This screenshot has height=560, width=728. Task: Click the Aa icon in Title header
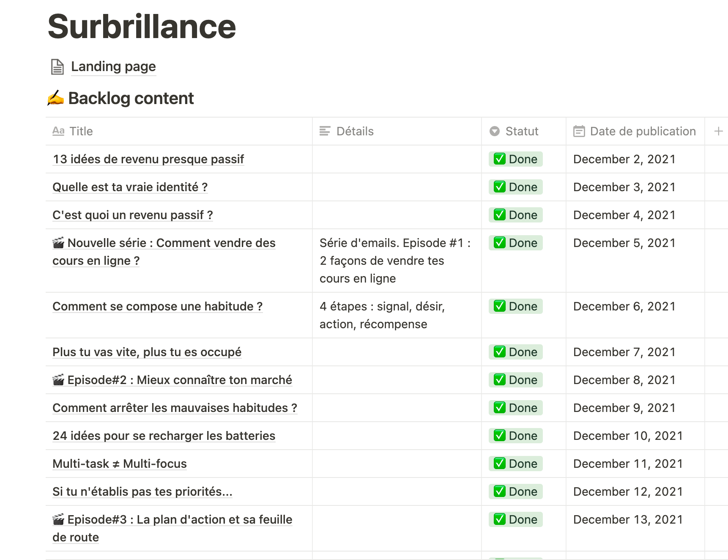pyautogui.click(x=58, y=131)
